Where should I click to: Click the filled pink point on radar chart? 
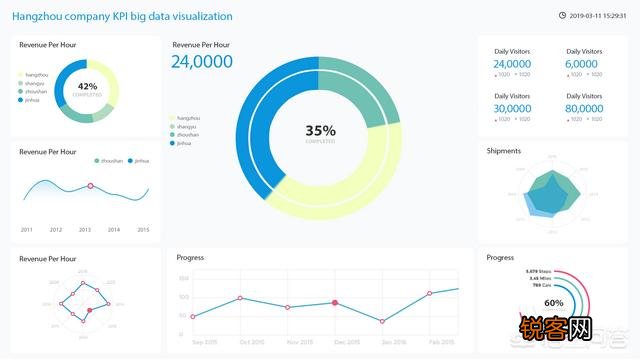click(x=90, y=310)
